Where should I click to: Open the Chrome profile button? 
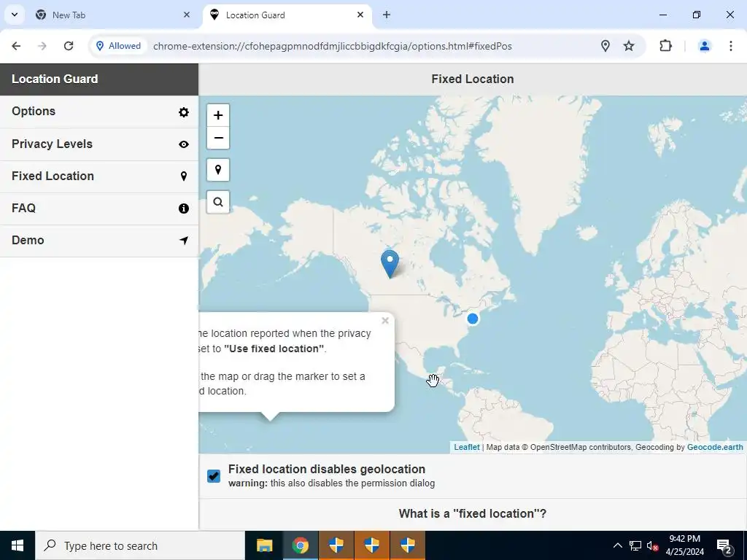705,46
